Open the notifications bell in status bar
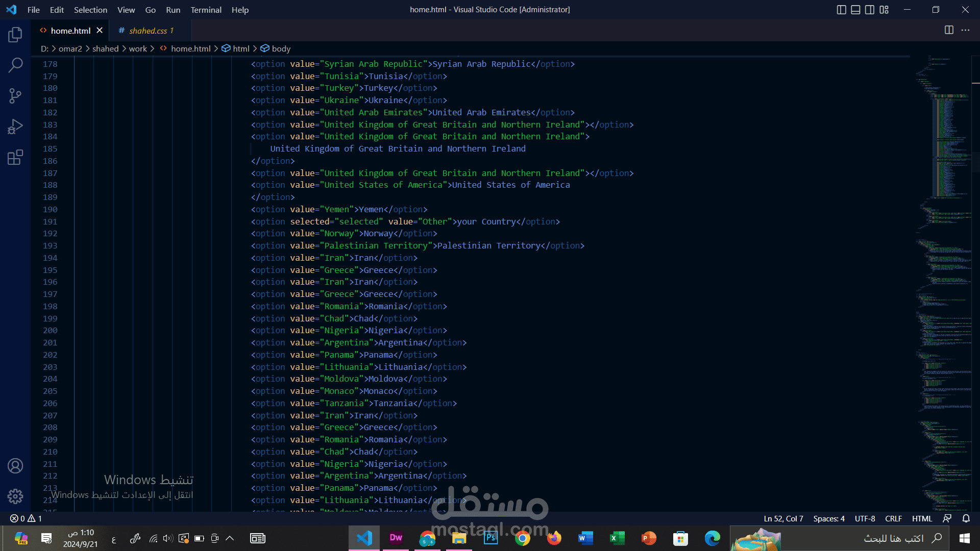 coord(966,518)
